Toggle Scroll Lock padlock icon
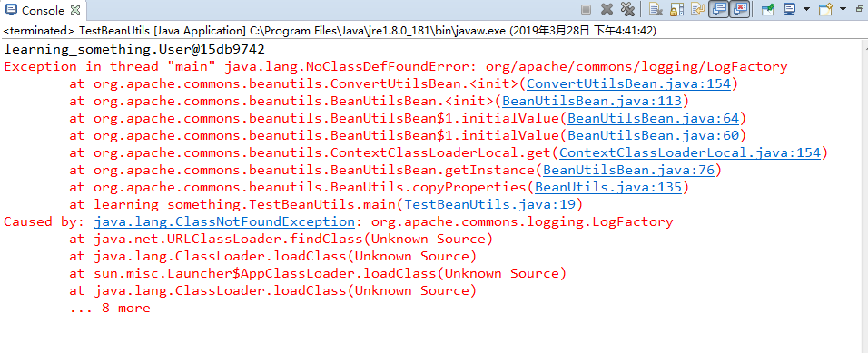 (677, 9)
